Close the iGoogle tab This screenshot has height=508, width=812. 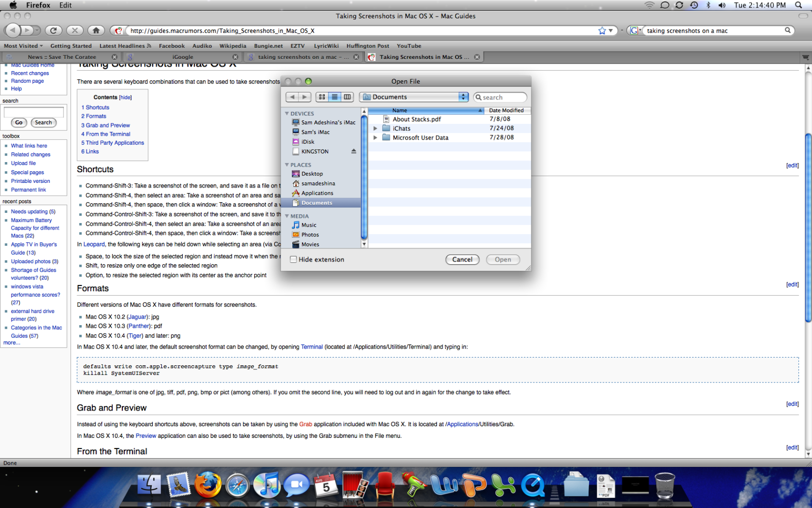pyautogui.click(x=235, y=57)
